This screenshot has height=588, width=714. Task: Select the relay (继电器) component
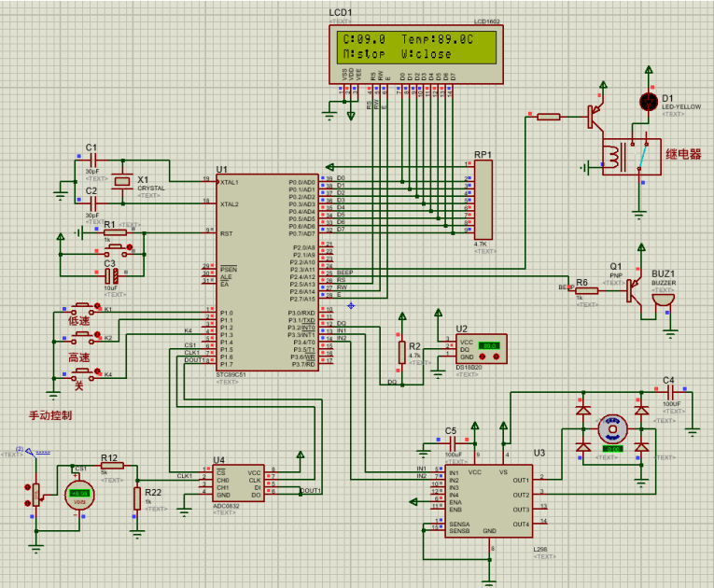632,157
